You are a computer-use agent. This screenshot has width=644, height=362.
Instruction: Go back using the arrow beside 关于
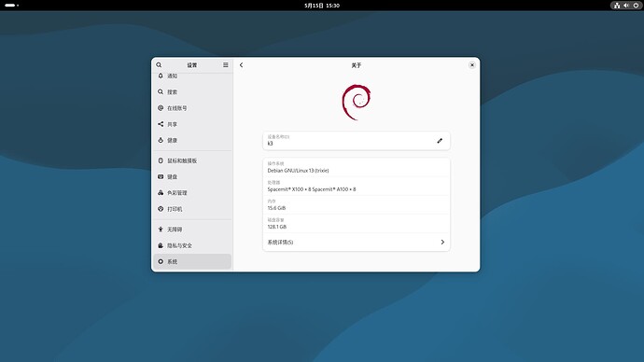pos(242,65)
